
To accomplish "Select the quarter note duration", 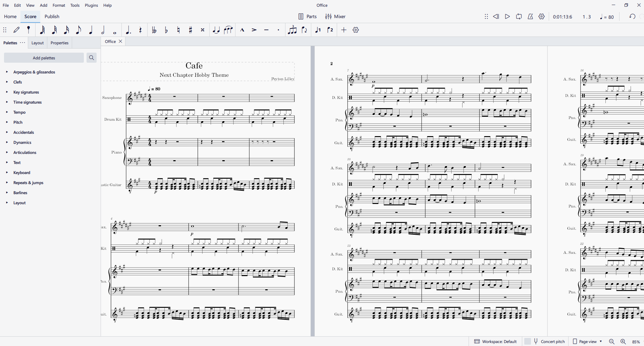I will pyautogui.click(x=91, y=30).
